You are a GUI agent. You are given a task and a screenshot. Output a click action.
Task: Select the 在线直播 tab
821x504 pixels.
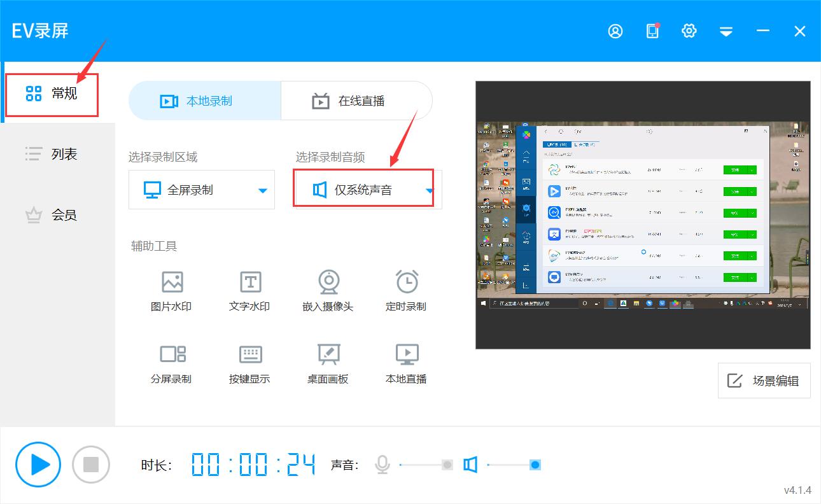[356, 101]
